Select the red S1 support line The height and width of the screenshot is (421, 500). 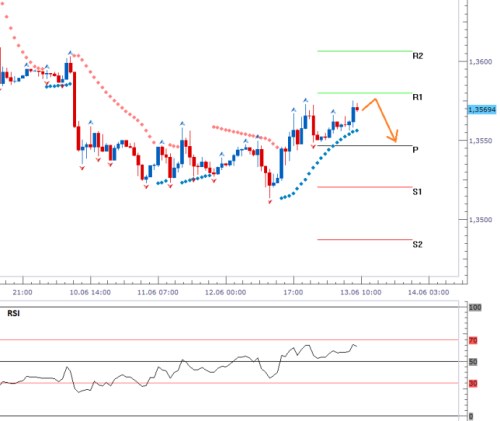tap(365, 187)
